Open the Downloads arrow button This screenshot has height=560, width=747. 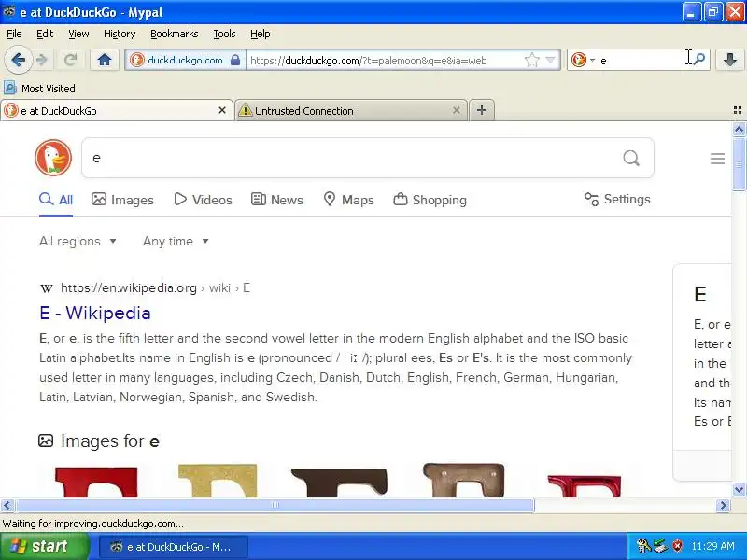[730, 60]
